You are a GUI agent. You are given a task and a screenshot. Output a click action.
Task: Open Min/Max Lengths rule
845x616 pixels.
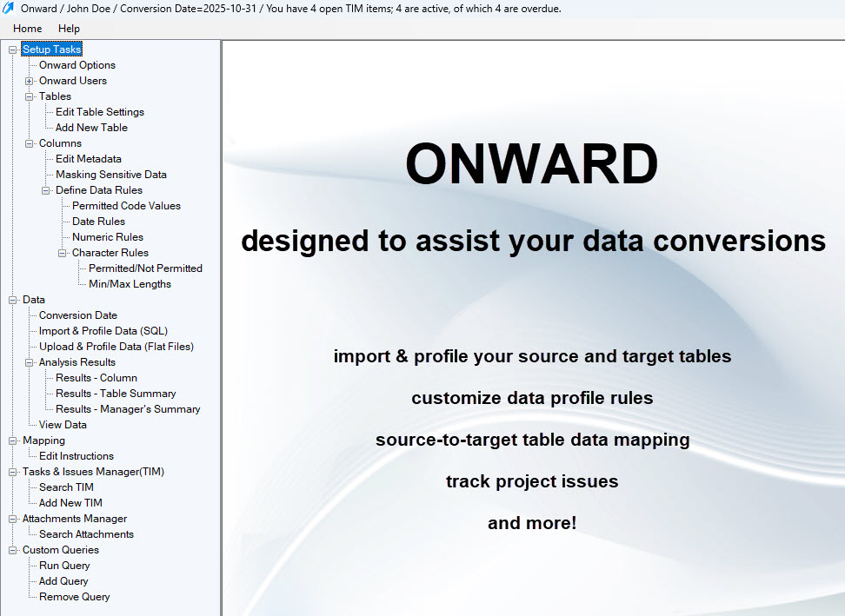pos(130,284)
